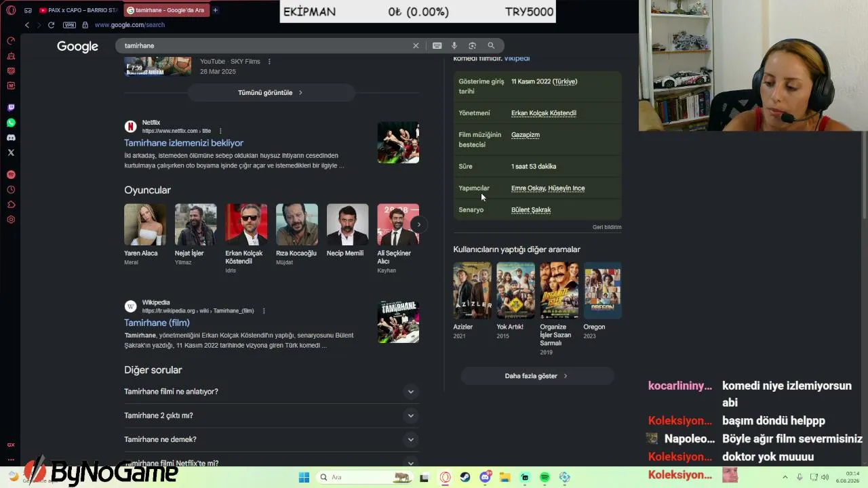
Task: Open Organize İşler Sazan Sarmalı poster
Action: pyautogui.click(x=559, y=290)
